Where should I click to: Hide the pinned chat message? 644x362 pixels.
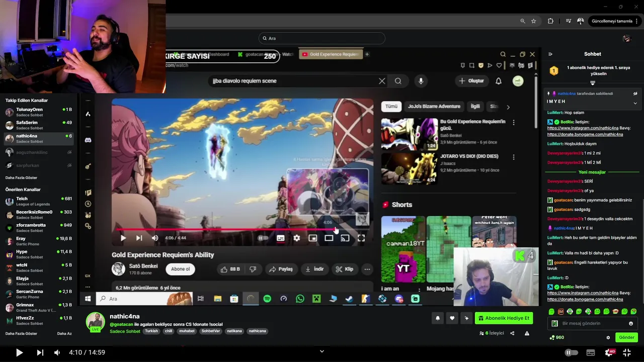point(635,94)
